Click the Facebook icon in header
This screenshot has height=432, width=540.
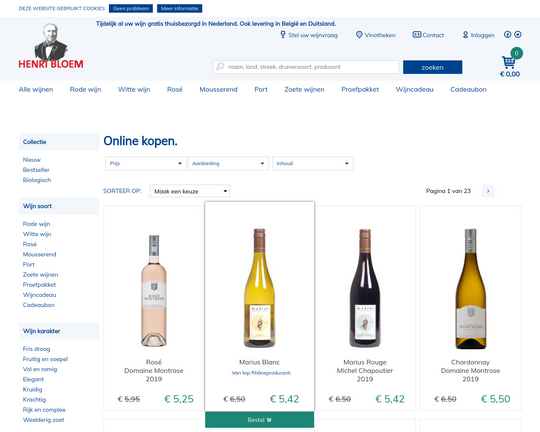click(508, 34)
